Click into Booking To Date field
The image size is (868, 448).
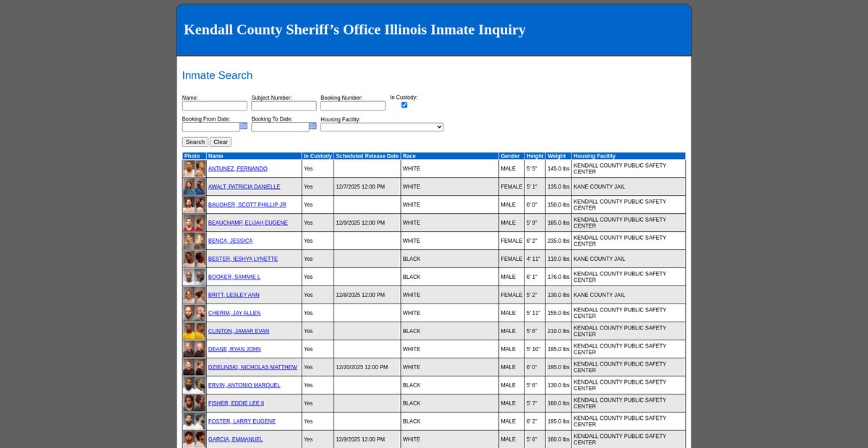click(280, 127)
